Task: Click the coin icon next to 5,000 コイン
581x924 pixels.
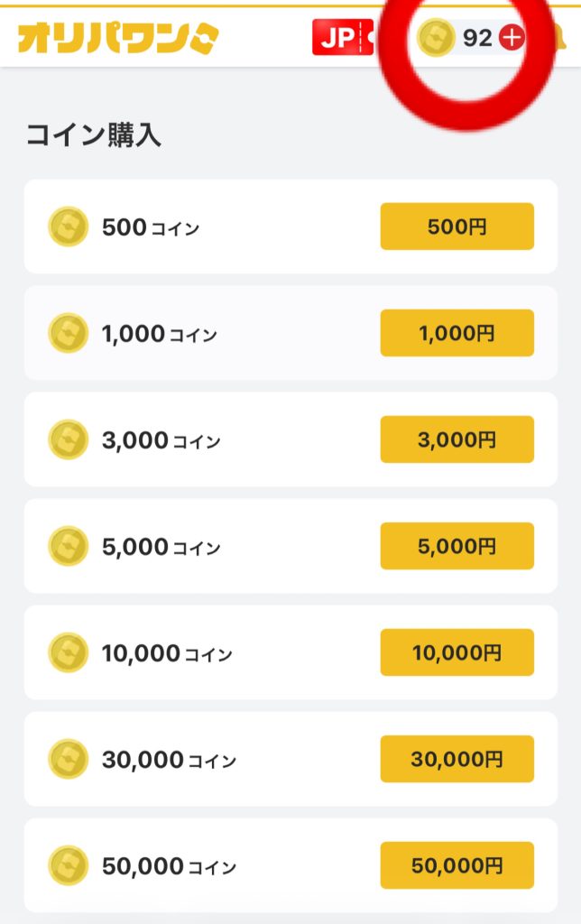Action: pyautogui.click(x=68, y=546)
